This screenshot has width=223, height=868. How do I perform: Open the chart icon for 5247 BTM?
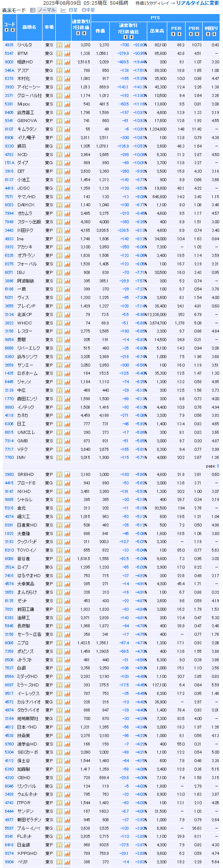coord(67,54)
